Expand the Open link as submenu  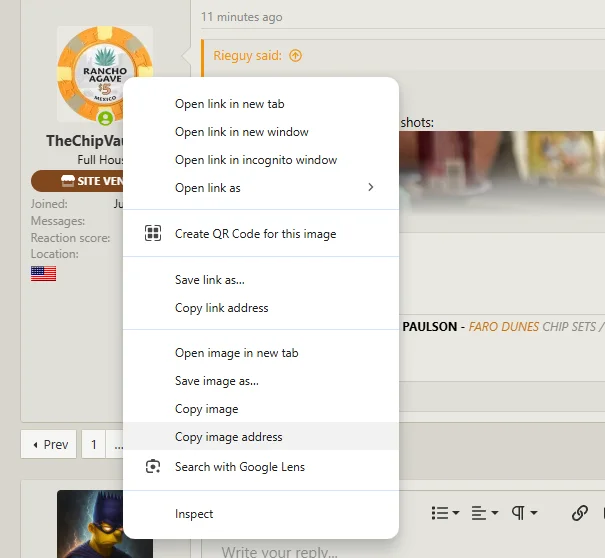coord(261,188)
